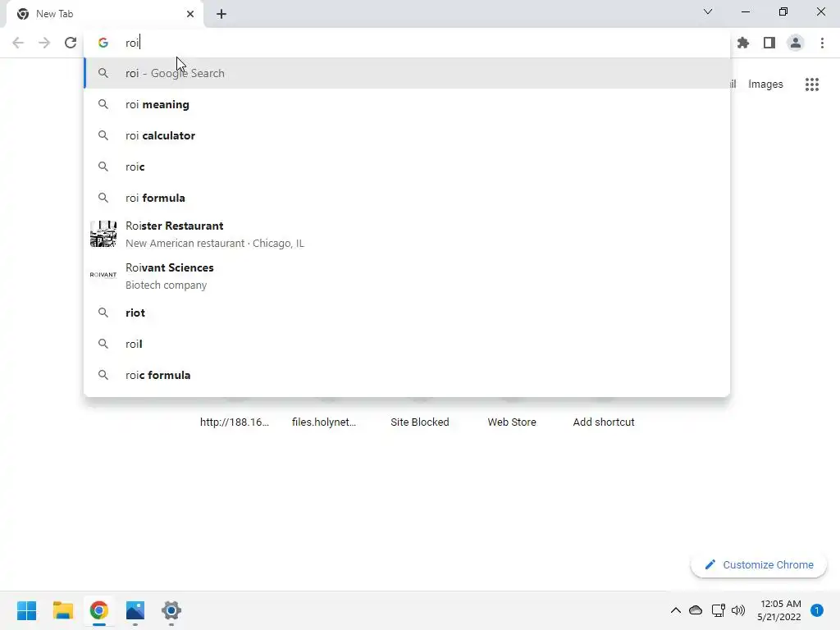Click the address bar containing roi
This screenshot has height=630, width=840.
tap(407, 43)
